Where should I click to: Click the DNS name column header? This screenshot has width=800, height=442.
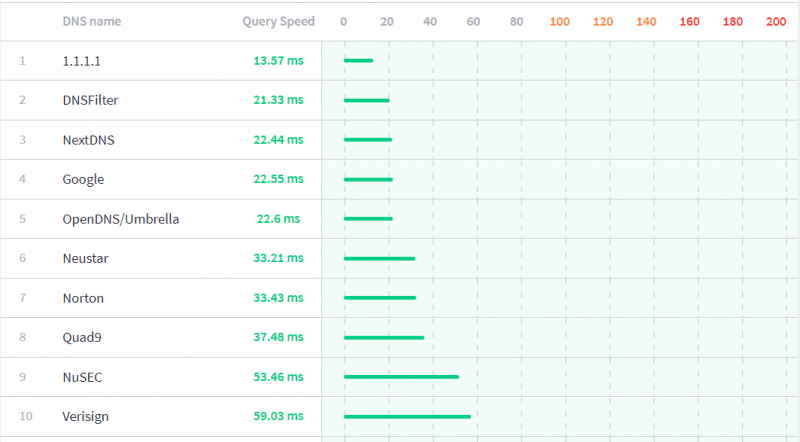coord(92,21)
